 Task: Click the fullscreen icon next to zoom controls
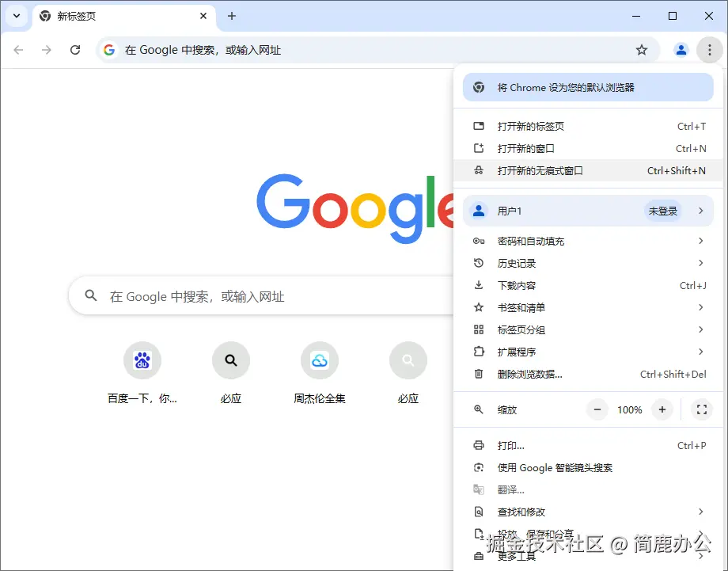(701, 409)
